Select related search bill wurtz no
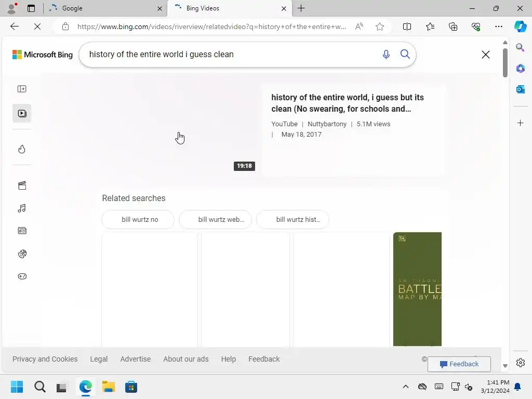532x399 pixels. tap(138, 220)
